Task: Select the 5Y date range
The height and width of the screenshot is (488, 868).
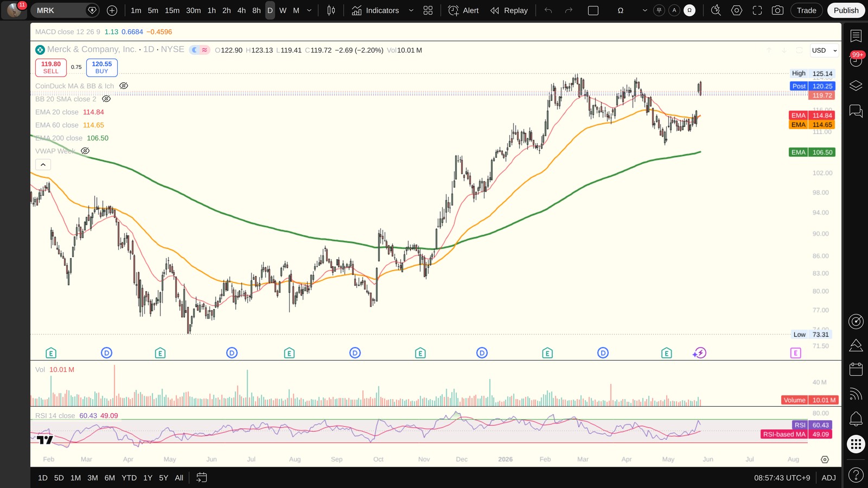Action: click(163, 478)
